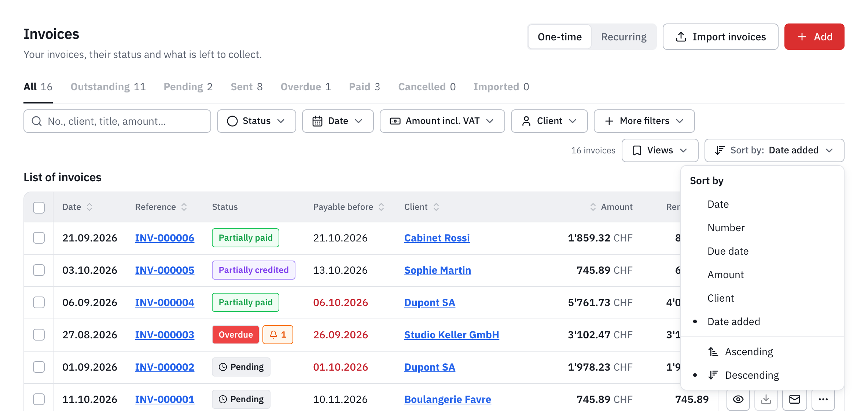Click the download icon for INV-000001
This screenshot has height=411, width=868.
pyautogui.click(x=766, y=399)
